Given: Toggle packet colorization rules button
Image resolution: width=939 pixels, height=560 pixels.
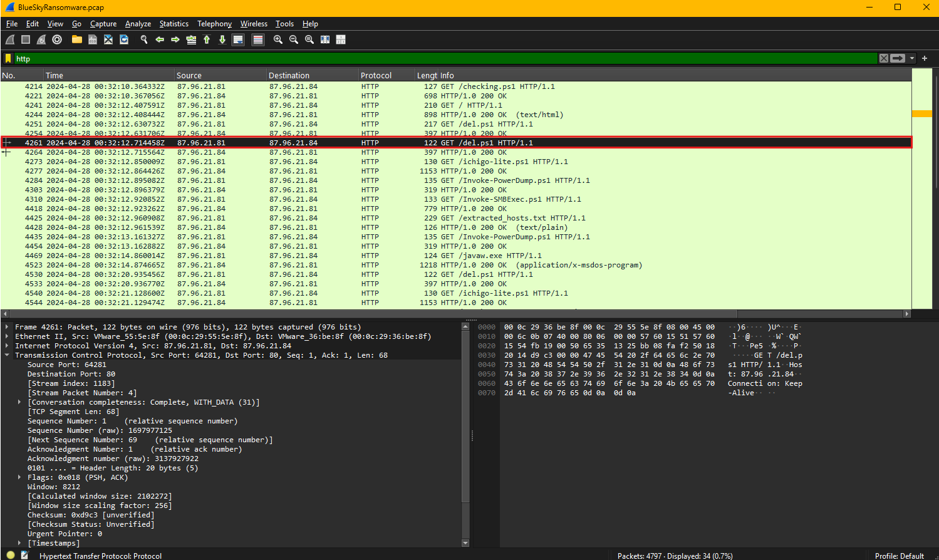Looking at the screenshot, I should tap(257, 39).
